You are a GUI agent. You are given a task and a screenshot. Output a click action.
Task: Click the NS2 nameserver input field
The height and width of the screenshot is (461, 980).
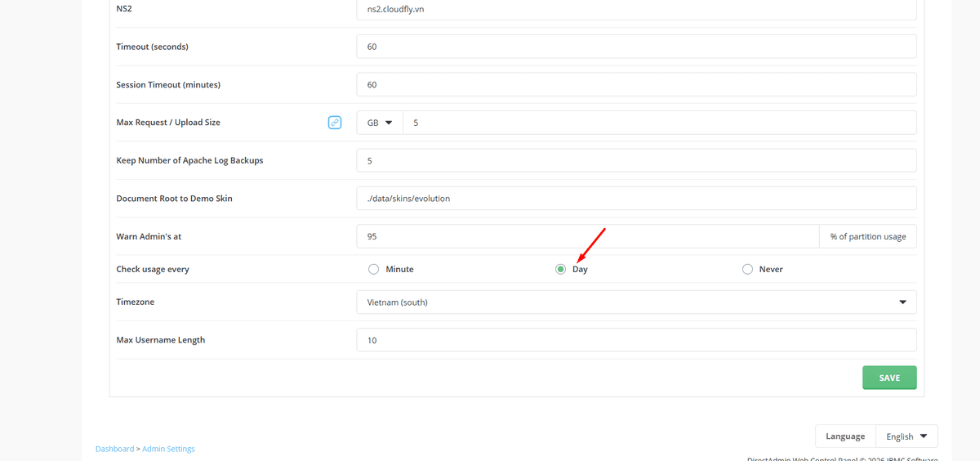tap(636, 9)
